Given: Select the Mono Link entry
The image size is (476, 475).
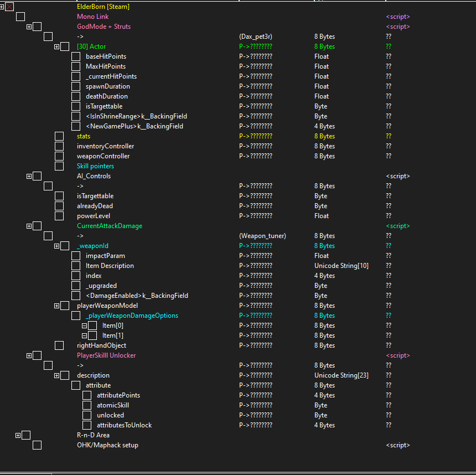Looking at the screenshot, I should pyautogui.click(x=92, y=17).
